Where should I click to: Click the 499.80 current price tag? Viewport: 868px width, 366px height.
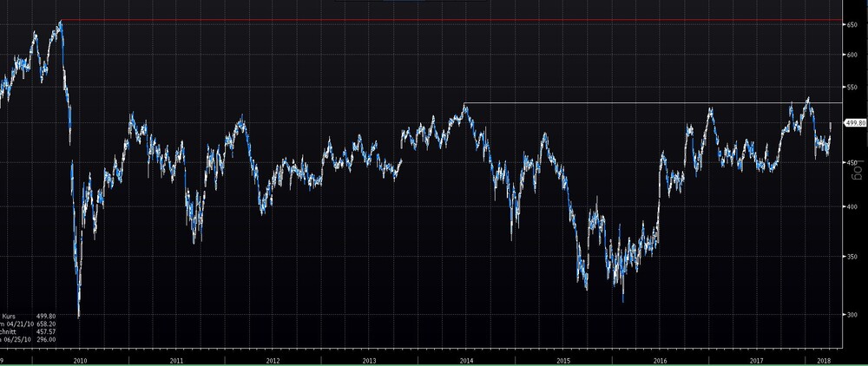pos(855,123)
